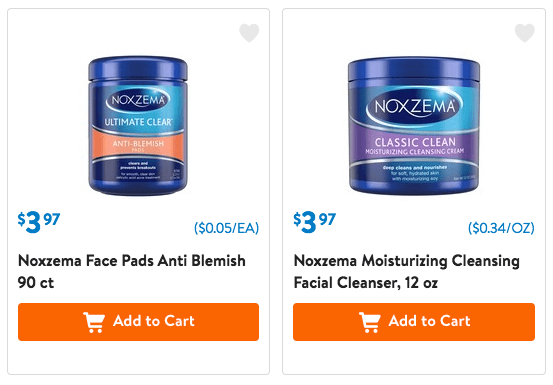Open the Classic Clean cleansing cream jar image
553x385 pixels.
tap(414, 126)
